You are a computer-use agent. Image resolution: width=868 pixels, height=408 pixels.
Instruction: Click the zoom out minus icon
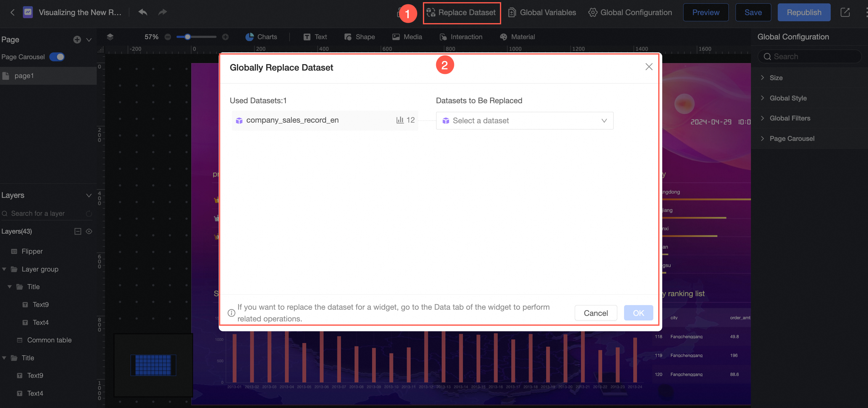click(x=168, y=37)
